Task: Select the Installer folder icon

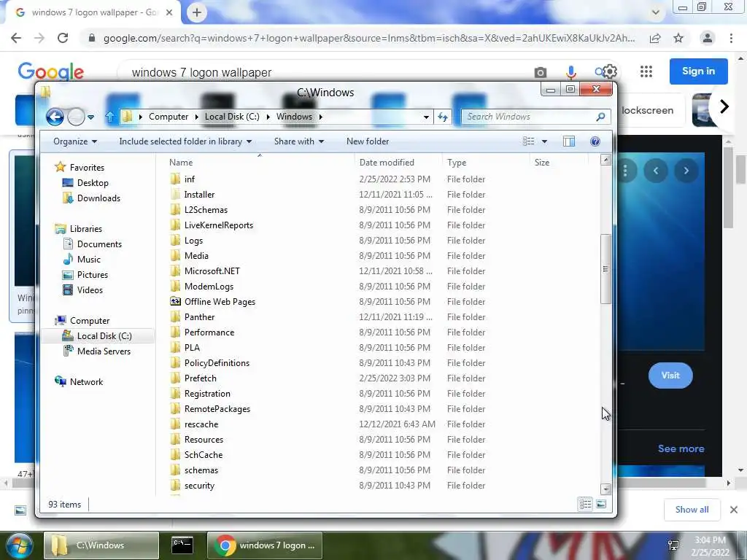Action: pyautogui.click(x=175, y=194)
